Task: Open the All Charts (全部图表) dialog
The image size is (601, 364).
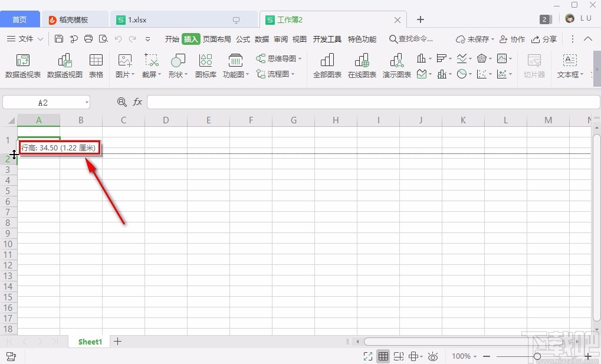Action: [327, 65]
